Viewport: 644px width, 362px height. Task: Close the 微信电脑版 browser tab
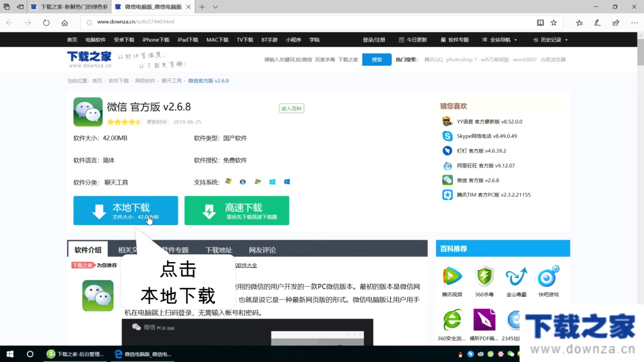coord(188,7)
